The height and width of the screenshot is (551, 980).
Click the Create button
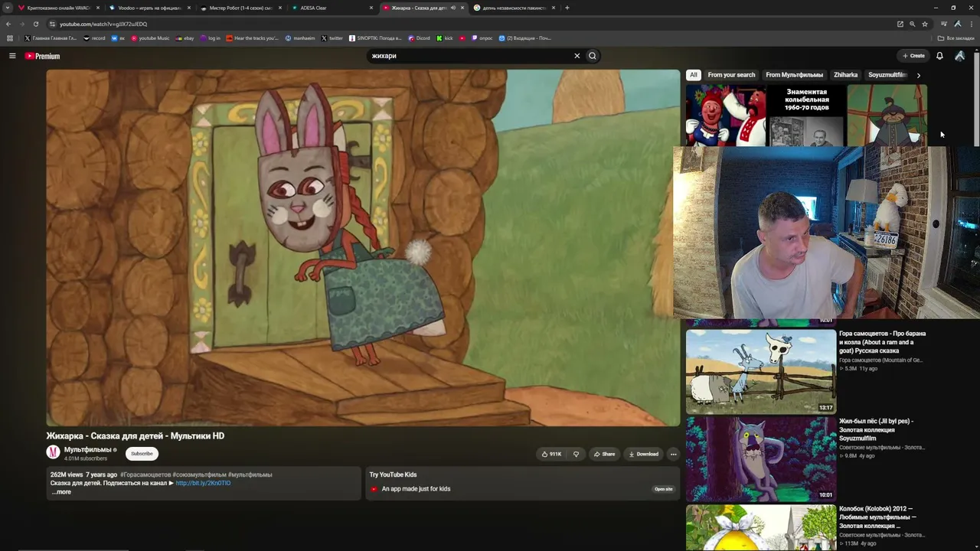click(x=913, y=56)
